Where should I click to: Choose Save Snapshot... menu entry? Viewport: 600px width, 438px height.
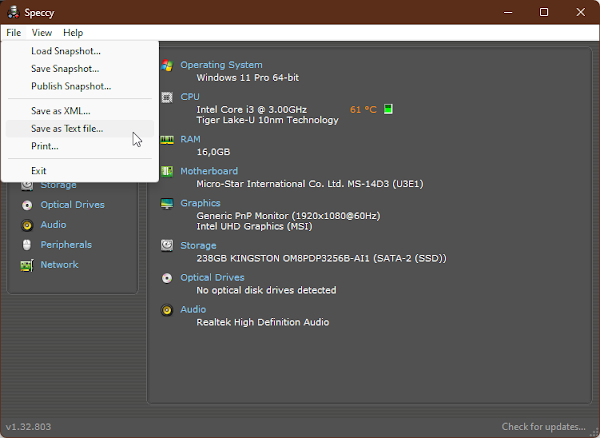(80, 68)
